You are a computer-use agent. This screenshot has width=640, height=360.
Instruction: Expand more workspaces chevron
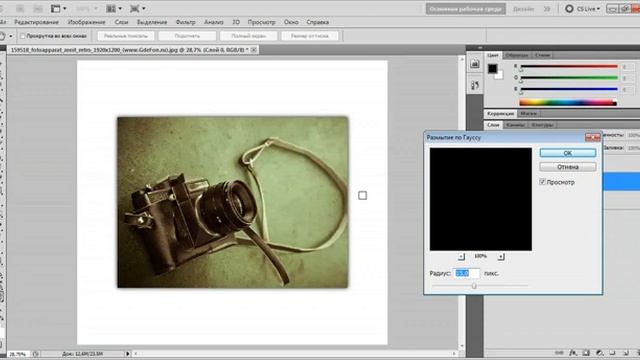click(547, 9)
